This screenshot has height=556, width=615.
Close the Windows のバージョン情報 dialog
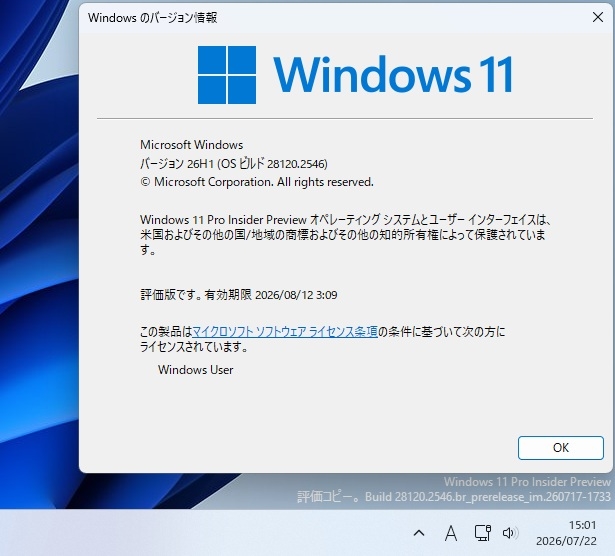click(x=598, y=17)
